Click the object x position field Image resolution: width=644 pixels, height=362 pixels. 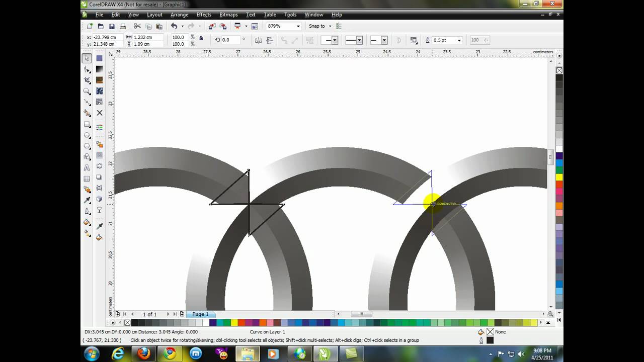[x=107, y=37]
